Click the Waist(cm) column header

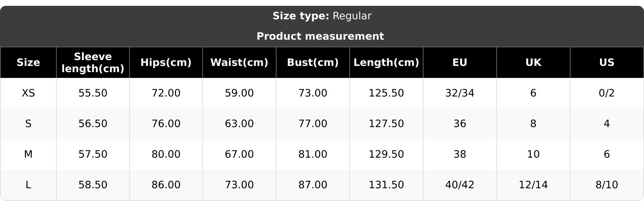click(239, 63)
